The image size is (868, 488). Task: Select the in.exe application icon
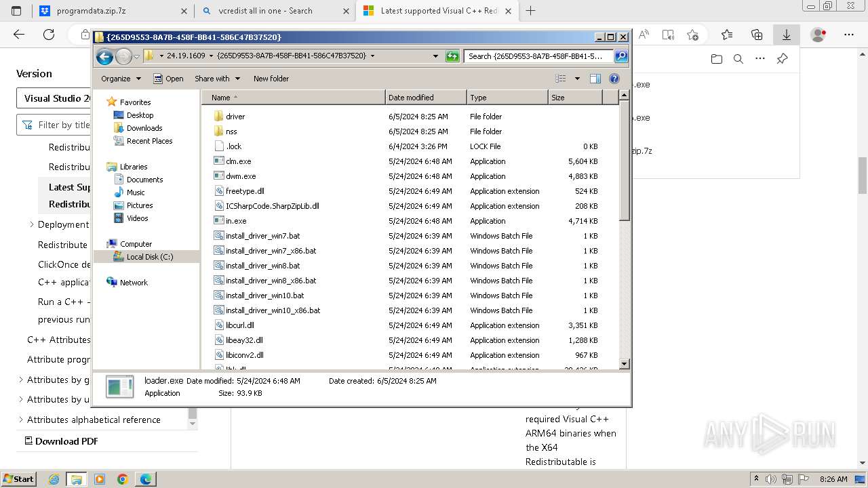pyautogui.click(x=218, y=221)
